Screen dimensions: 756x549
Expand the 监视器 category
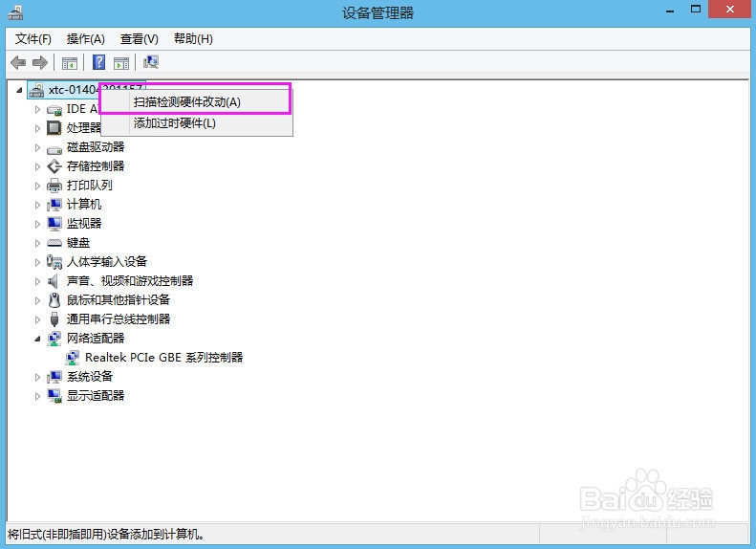[x=37, y=224]
